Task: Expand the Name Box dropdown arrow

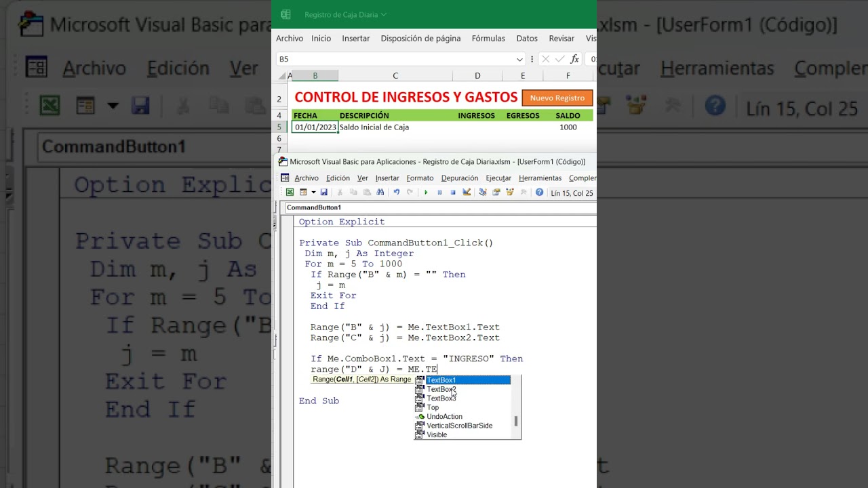Action: (x=519, y=59)
